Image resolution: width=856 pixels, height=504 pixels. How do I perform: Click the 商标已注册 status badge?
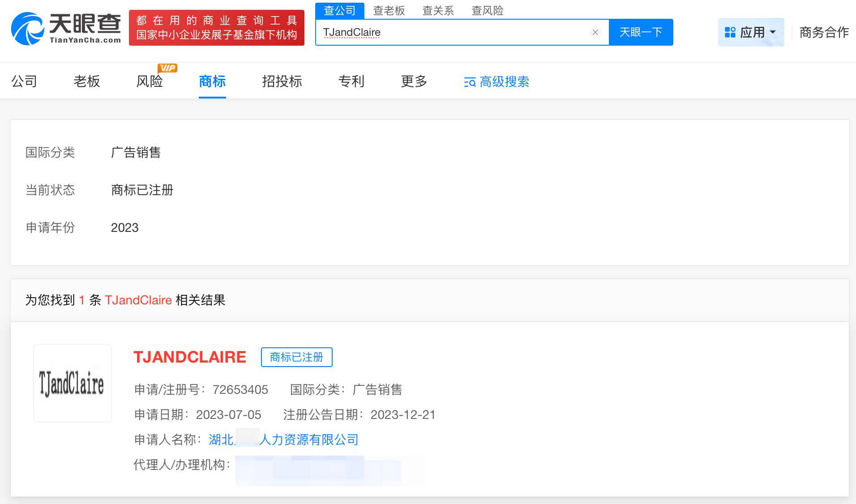296,357
